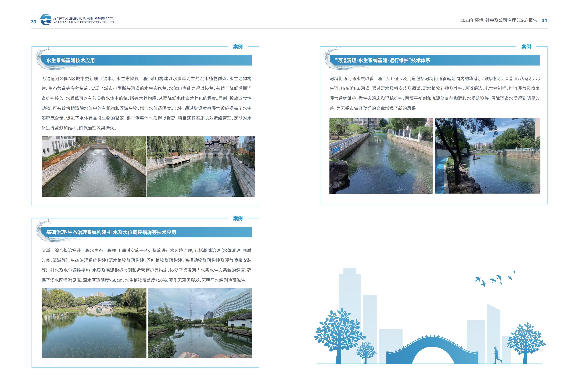Screen dimensions: 578x392
Task: Open the canal fountain photo
Action: (94, 166)
